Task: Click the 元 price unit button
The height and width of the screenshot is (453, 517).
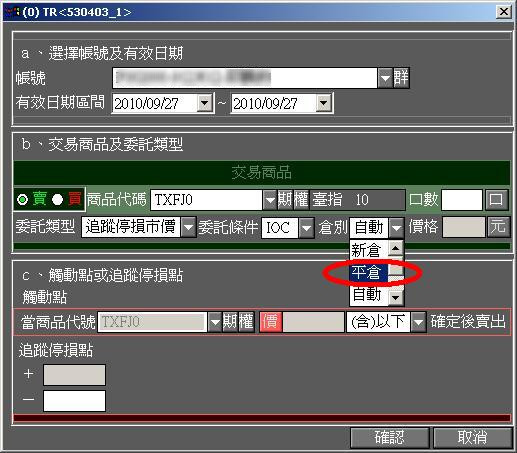Action: point(498,227)
